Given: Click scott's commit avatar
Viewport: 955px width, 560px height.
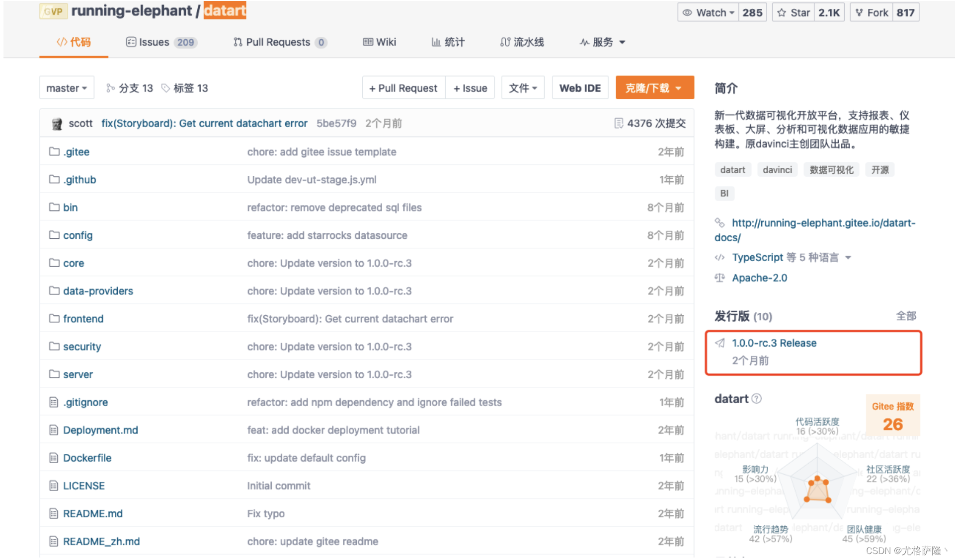Looking at the screenshot, I should [56, 123].
